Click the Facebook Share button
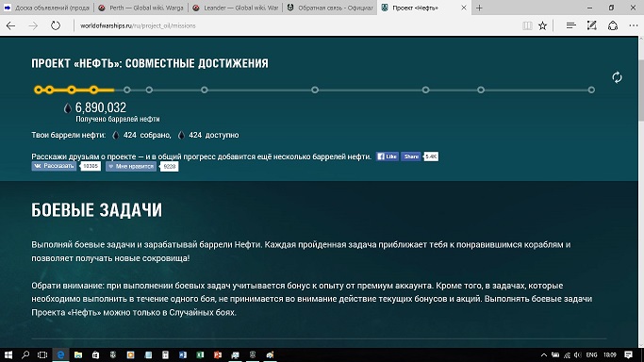Screen dimensions: 644x362 click(x=411, y=156)
